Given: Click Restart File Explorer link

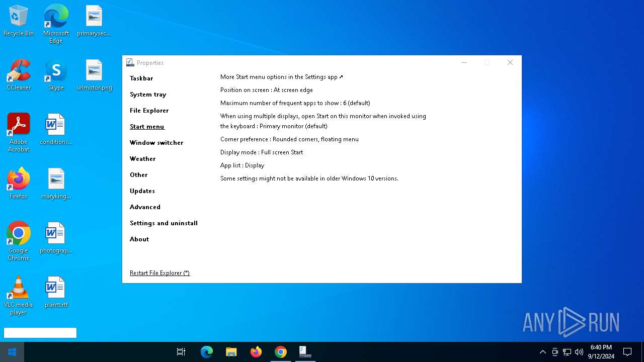Looking at the screenshot, I should click(x=159, y=273).
